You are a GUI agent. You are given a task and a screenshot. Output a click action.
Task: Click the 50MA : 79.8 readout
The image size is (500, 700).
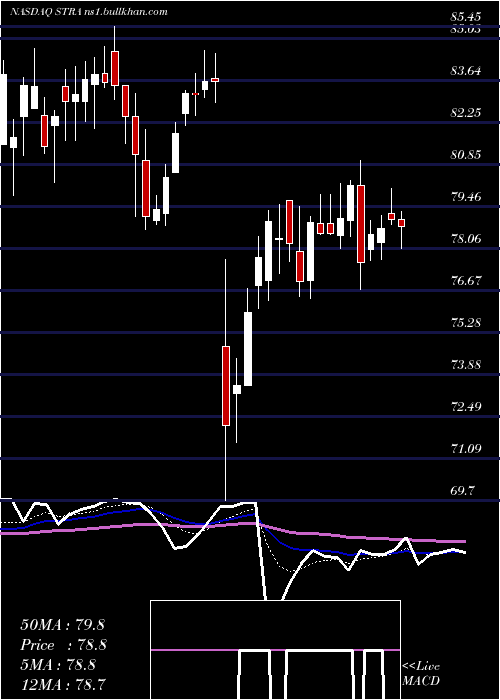coord(62,625)
